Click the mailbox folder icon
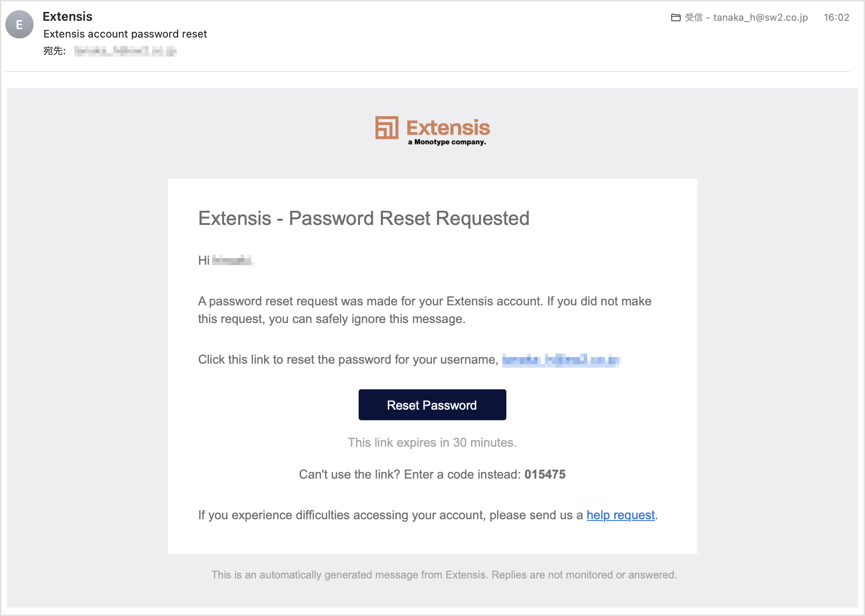The width and height of the screenshot is (865, 616). [676, 18]
